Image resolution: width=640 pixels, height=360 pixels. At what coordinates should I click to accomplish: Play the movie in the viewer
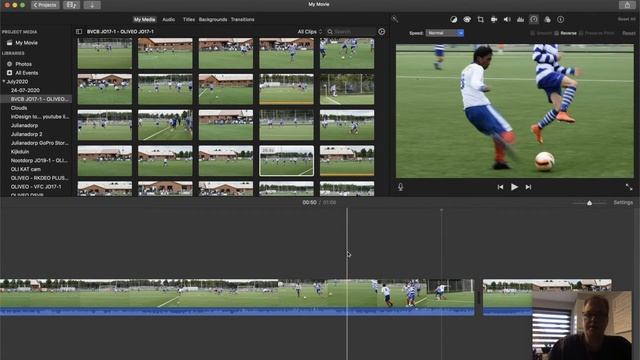point(514,187)
